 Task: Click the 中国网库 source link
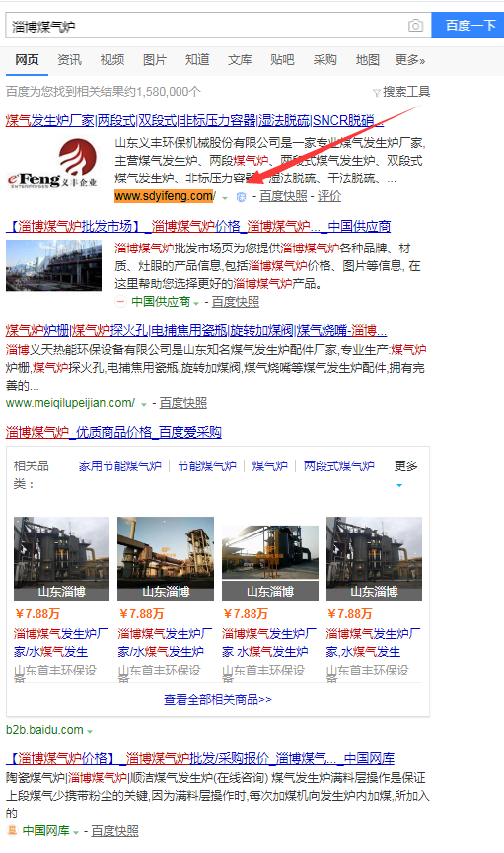(x=45, y=831)
